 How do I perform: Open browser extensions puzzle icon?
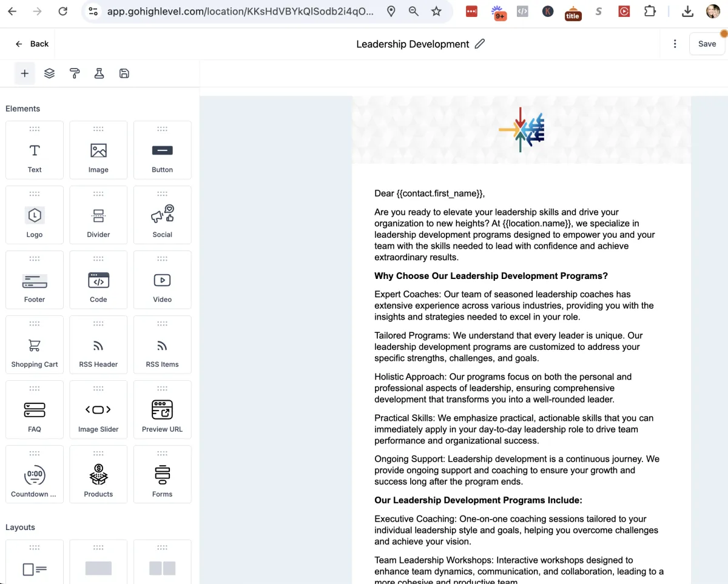coord(650,12)
